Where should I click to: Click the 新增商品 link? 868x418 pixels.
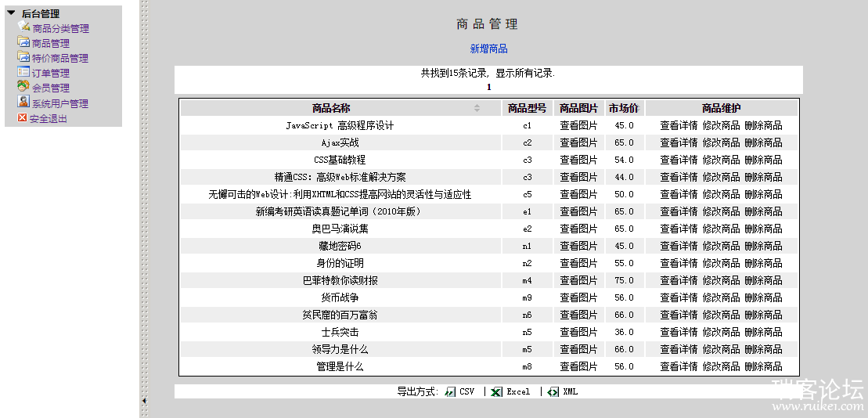pos(489,49)
